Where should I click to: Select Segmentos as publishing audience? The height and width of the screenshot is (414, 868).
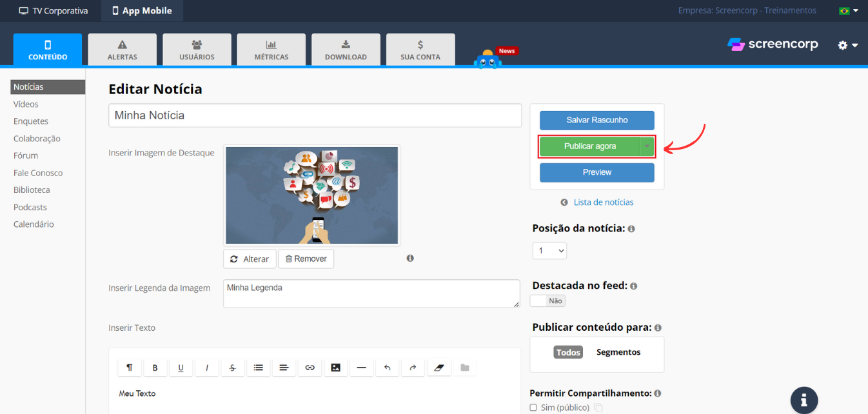pos(618,352)
